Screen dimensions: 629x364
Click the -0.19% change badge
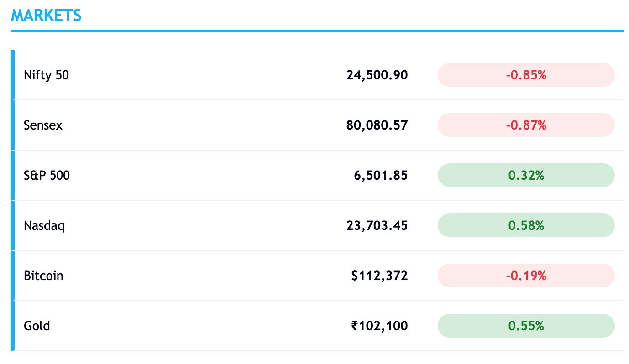[x=526, y=276]
